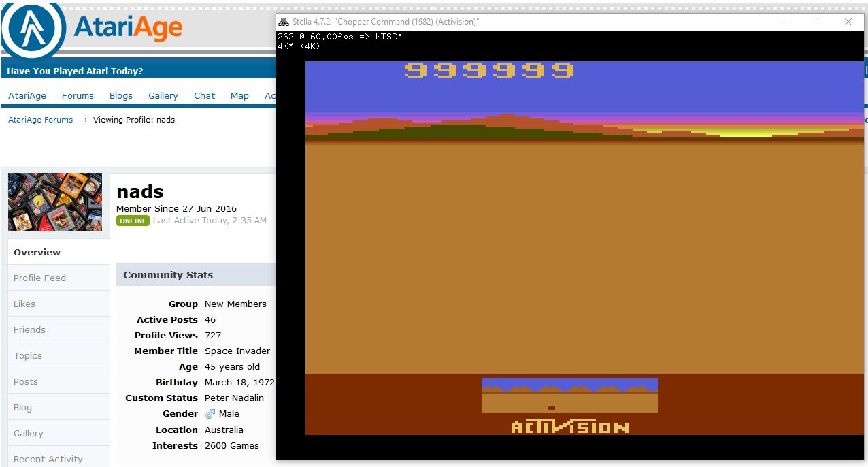Click the '45 years old' age value
868x467 pixels.
coord(232,367)
